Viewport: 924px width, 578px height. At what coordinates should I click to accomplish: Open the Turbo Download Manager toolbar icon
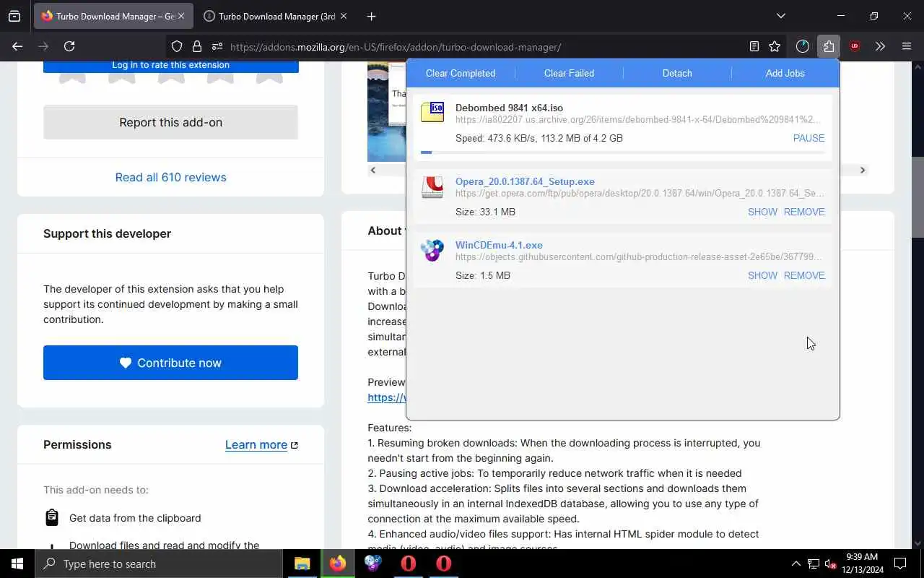[803, 46]
